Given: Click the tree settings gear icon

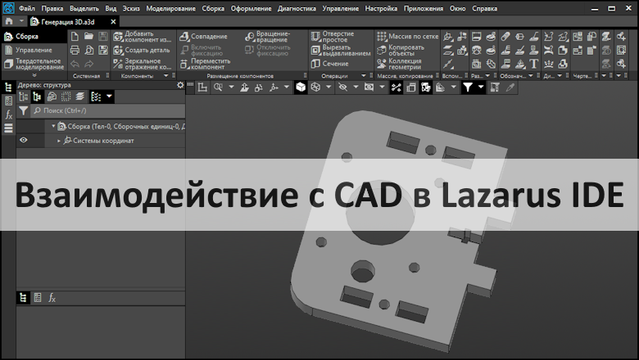Looking at the screenshot, I should [181, 85].
